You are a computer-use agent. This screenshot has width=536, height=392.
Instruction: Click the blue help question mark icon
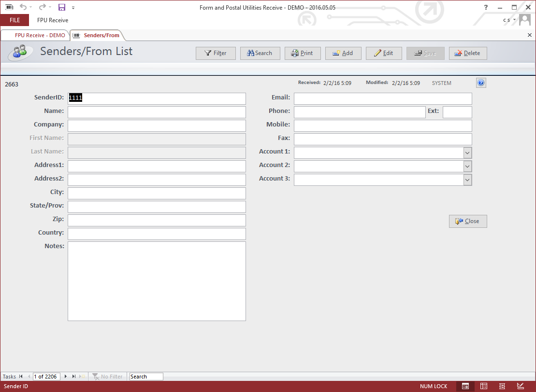[481, 83]
